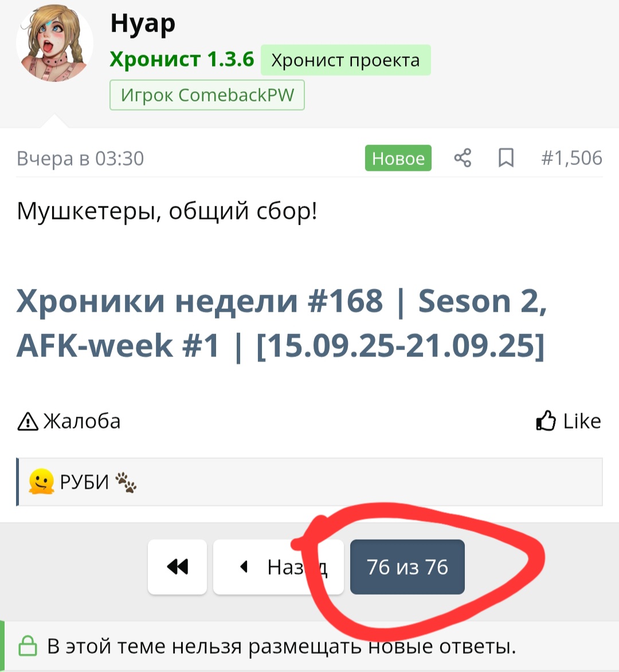
Task: Open Нуар's avatar profile picture
Action: point(54,44)
